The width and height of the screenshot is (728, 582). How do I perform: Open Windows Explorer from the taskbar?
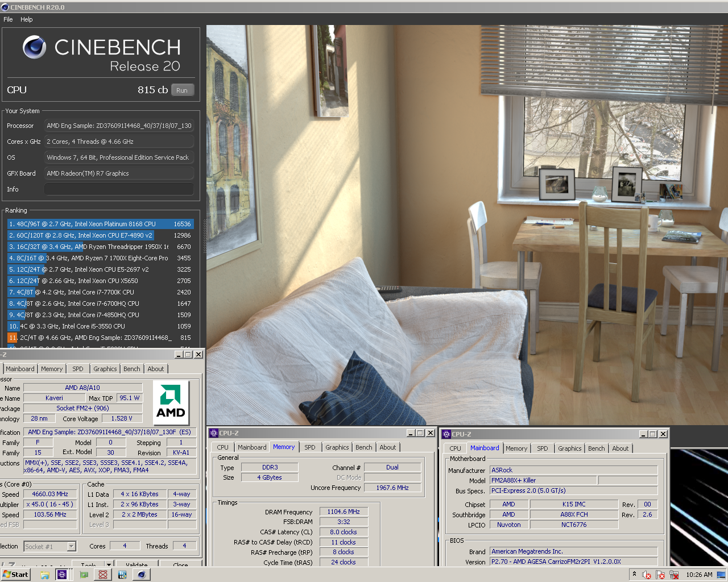[x=45, y=575]
